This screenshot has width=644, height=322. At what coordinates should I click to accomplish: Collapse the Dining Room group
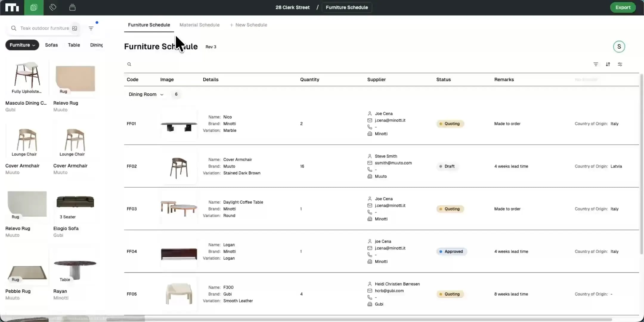tap(162, 95)
